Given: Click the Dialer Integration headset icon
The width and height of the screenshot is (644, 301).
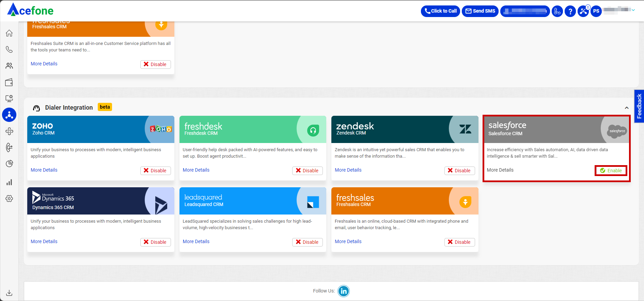Looking at the screenshot, I should pos(36,108).
